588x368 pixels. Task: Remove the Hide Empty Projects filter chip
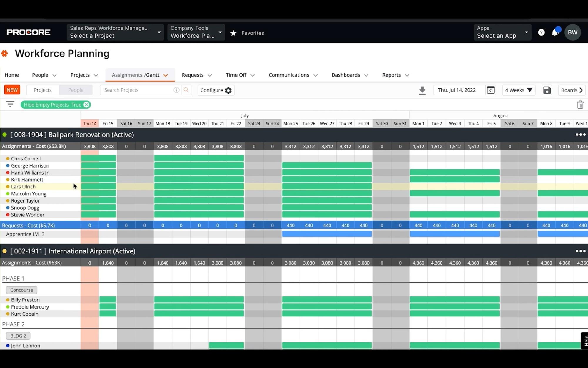click(86, 105)
